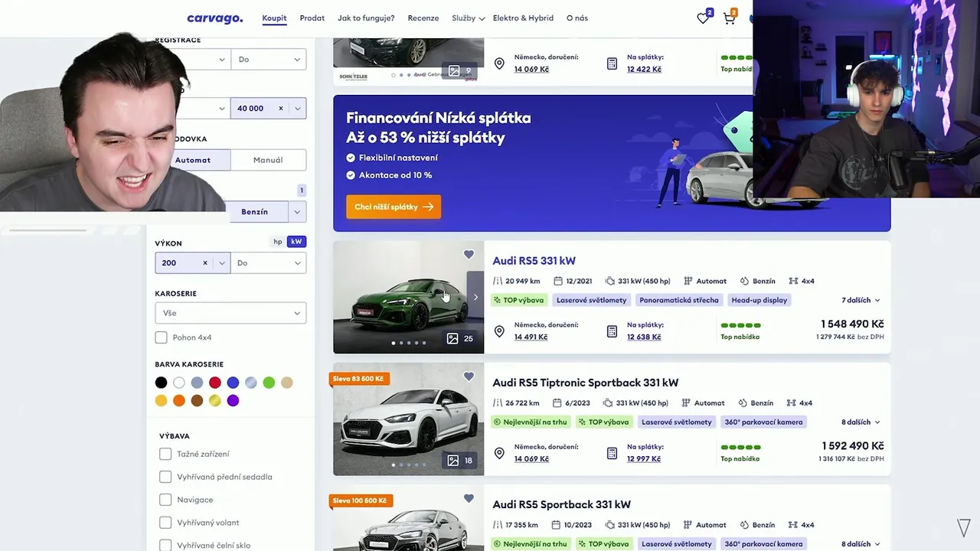Select the Manuál transmission option

(268, 160)
